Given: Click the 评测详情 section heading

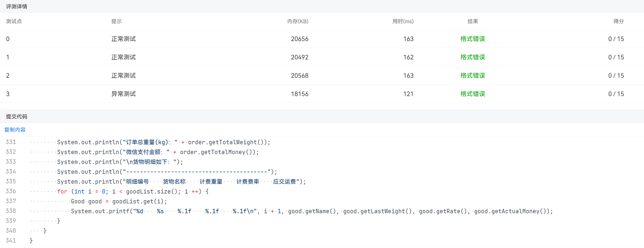Looking at the screenshot, I should 17,7.
